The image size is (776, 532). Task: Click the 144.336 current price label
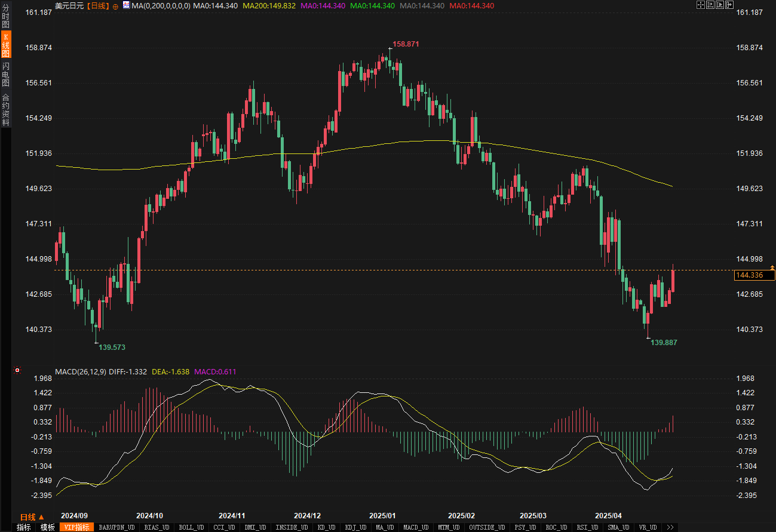[x=749, y=275]
